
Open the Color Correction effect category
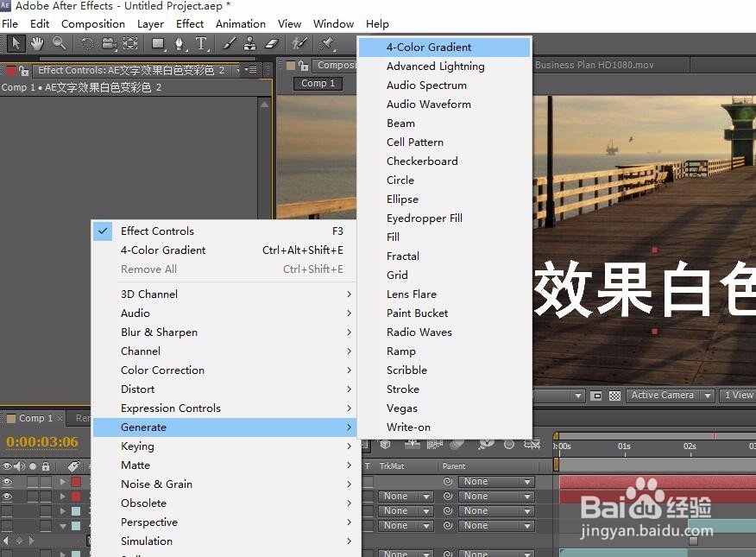[224, 370]
